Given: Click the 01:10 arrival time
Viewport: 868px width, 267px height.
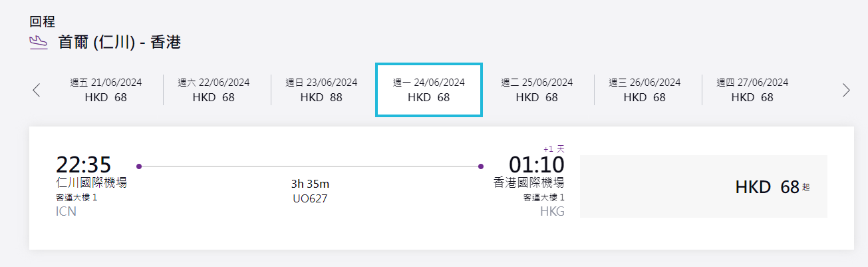Looking at the screenshot, I should pyautogui.click(x=536, y=164).
